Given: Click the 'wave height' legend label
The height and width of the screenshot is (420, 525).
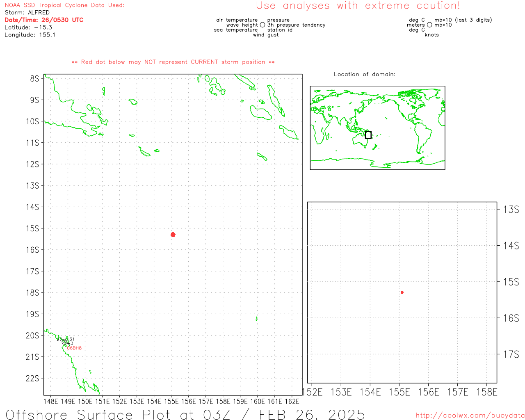Looking at the screenshot, I should point(242,25).
